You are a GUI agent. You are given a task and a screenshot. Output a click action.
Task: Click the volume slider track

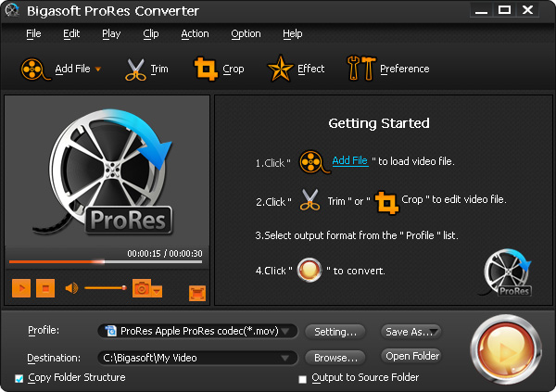pos(104,289)
